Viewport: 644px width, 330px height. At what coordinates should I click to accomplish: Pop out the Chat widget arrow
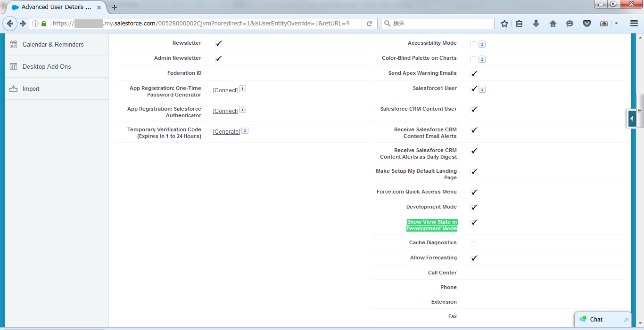tap(626, 320)
